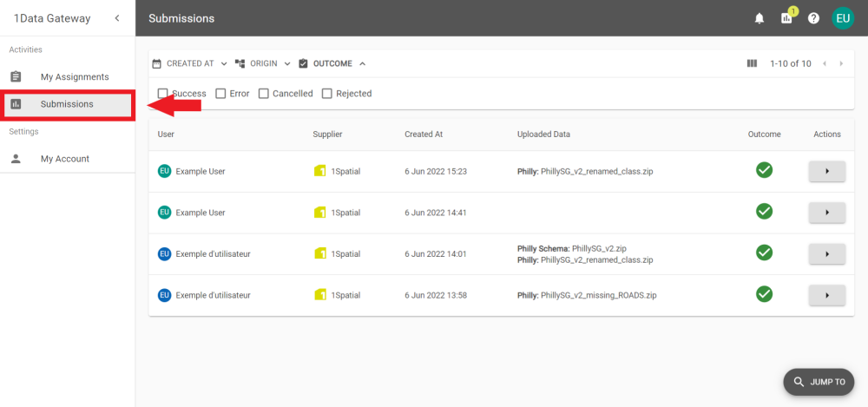
Task: Open the notifications bell icon
Action: coord(759,18)
